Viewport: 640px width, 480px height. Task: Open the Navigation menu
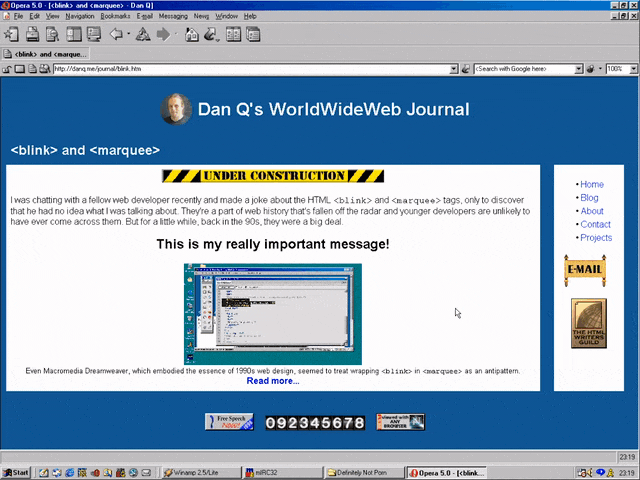click(79, 16)
